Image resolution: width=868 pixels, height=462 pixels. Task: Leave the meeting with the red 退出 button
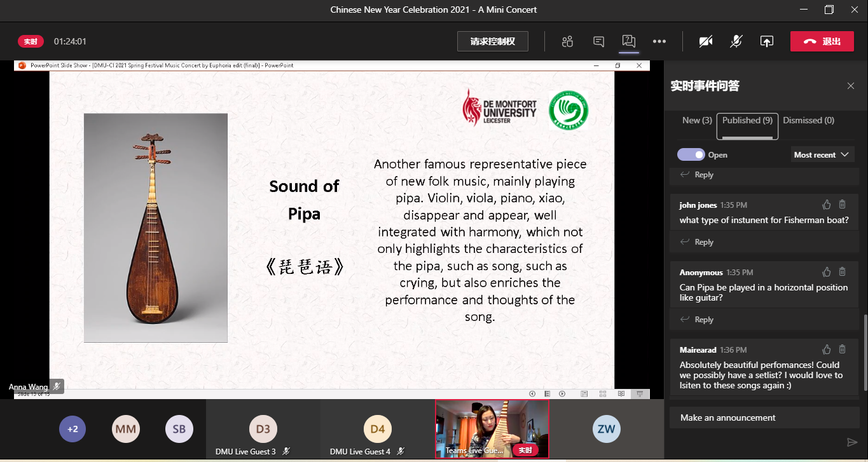coord(822,41)
